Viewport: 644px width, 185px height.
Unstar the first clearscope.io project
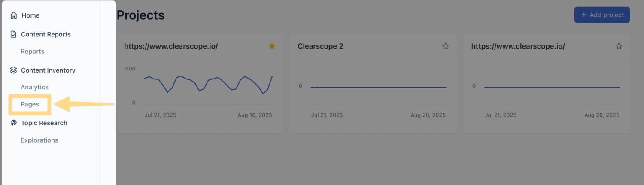pyautogui.click(x=272, y=46)
